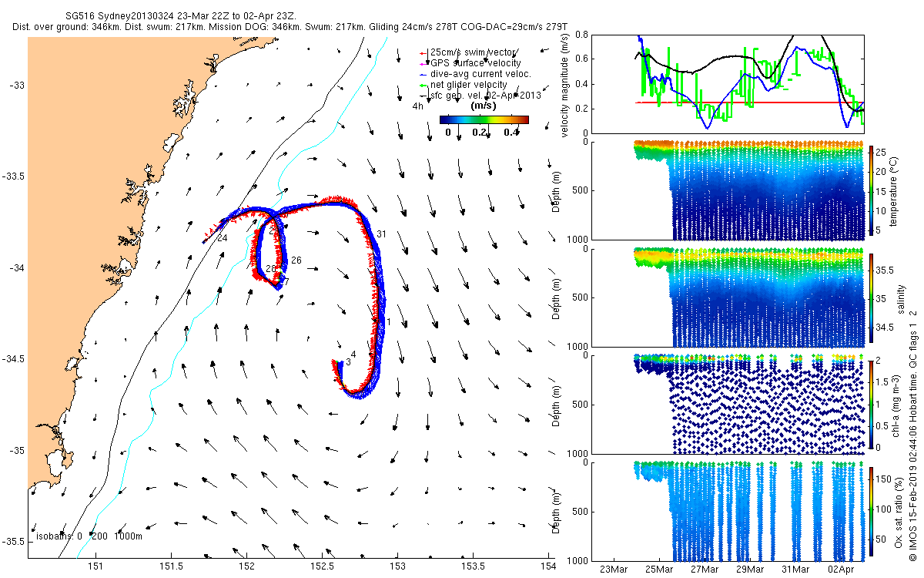
Task: Click the -35.5 latitude tick label
Action: [x=14, y=542]
